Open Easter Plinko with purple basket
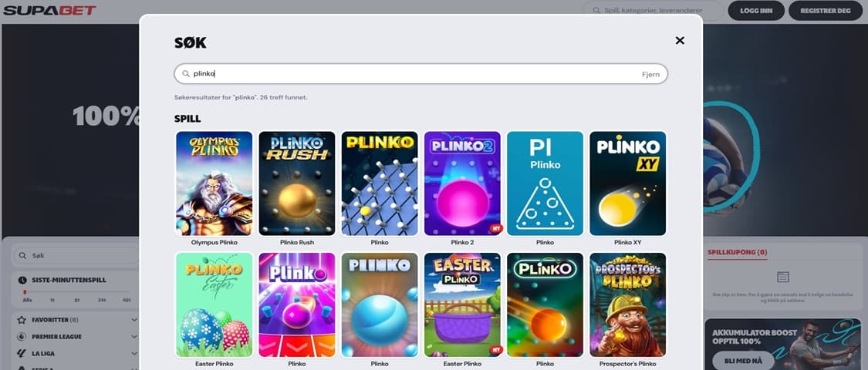 pyautogui.click(x=462, y=305)
